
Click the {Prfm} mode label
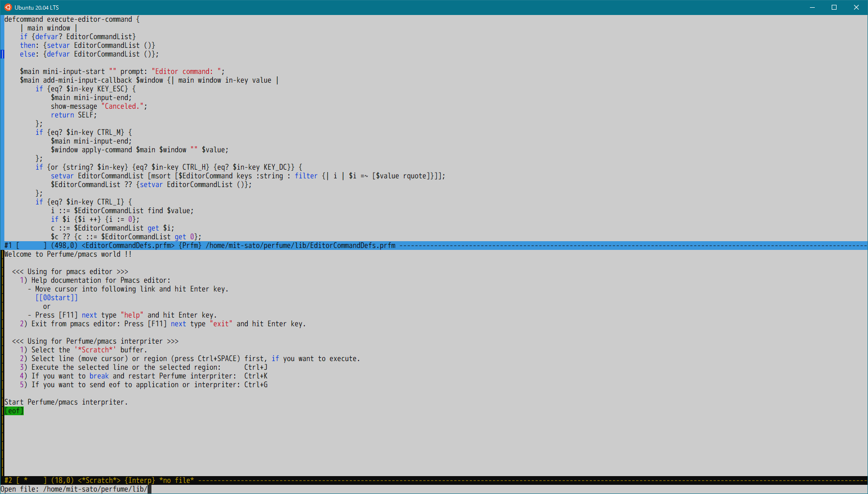pos(190,246)
